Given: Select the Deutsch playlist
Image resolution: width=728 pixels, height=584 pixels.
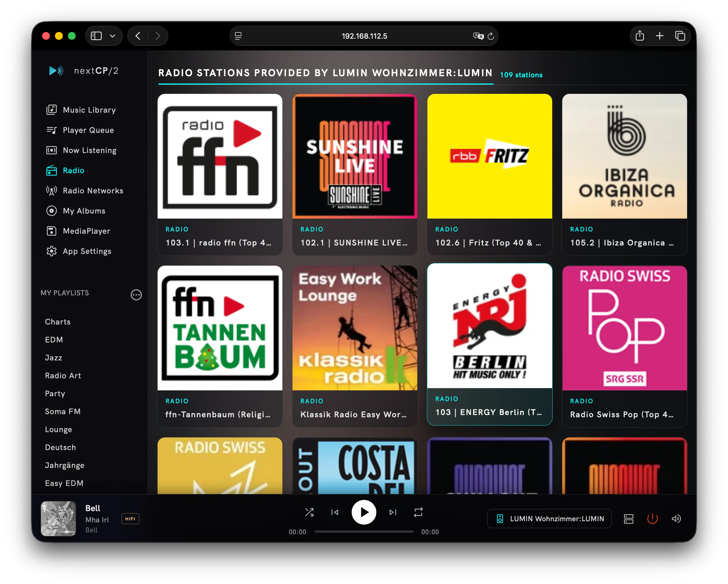Looking at the screenshot, I should click(x=61, y=447).
